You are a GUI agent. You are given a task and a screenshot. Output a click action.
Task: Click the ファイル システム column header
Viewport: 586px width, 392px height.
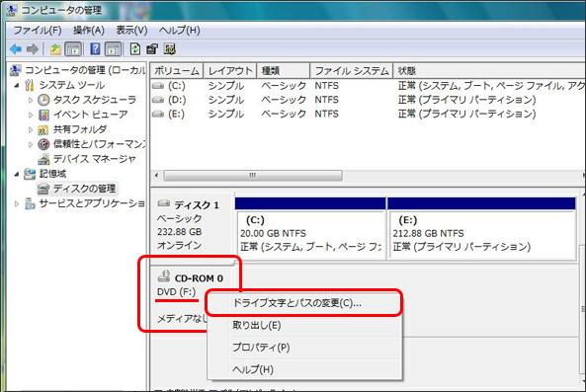coord(351,70)
